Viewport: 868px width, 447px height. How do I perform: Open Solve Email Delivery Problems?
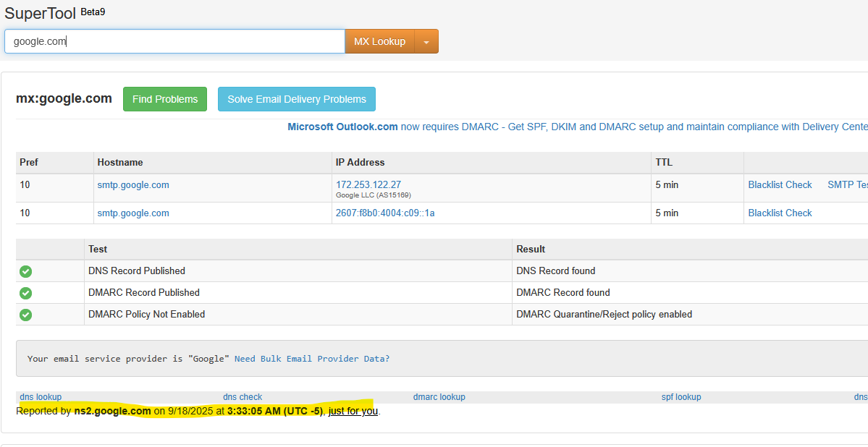(x=297, y=99)
